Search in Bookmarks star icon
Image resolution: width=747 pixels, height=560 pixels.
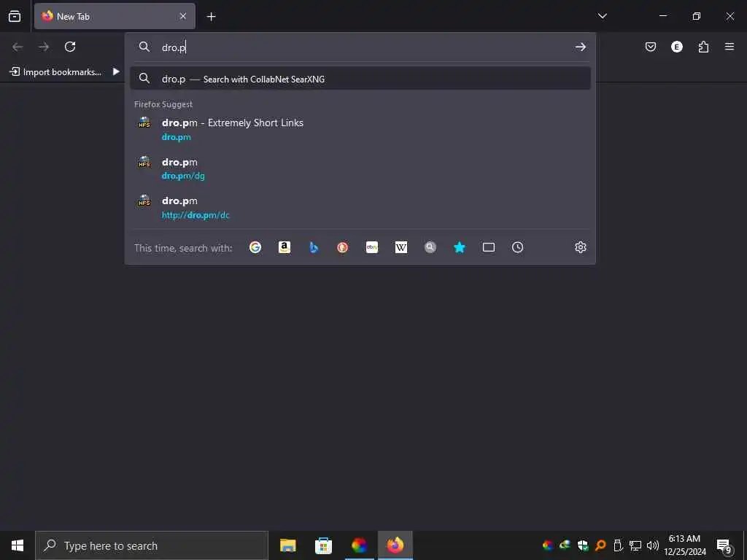pyautogui.click(x=460, y=247)
